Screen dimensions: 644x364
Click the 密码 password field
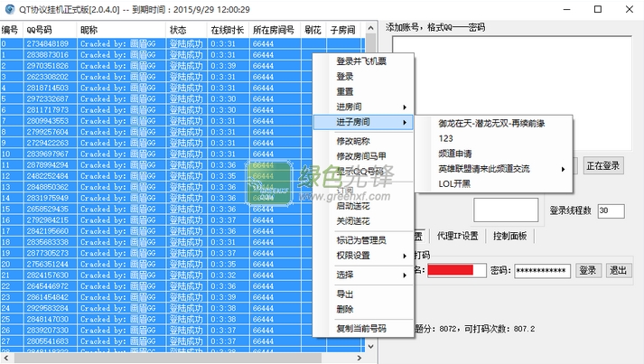[x=542, y=271]
